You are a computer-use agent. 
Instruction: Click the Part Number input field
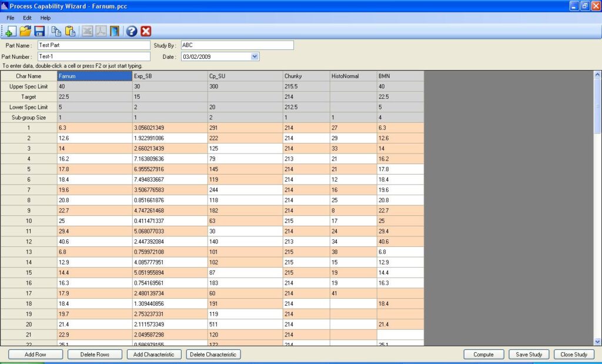pos(94,56)
